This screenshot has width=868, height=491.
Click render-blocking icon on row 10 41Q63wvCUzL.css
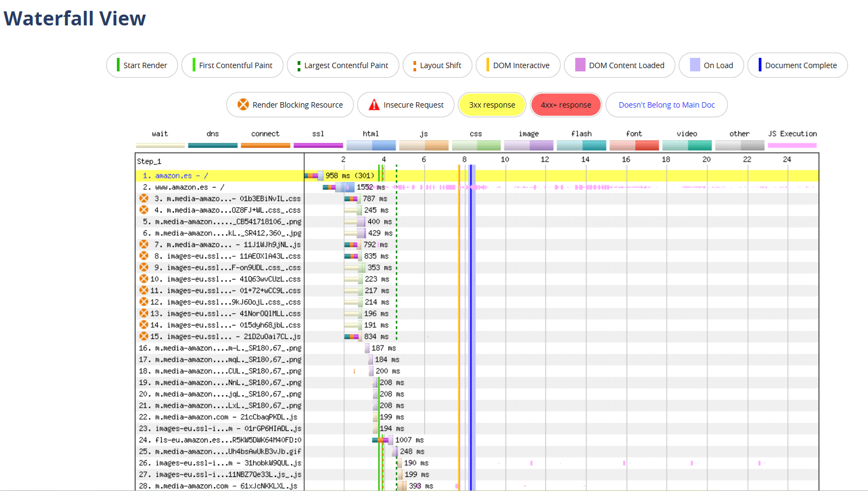144,279
